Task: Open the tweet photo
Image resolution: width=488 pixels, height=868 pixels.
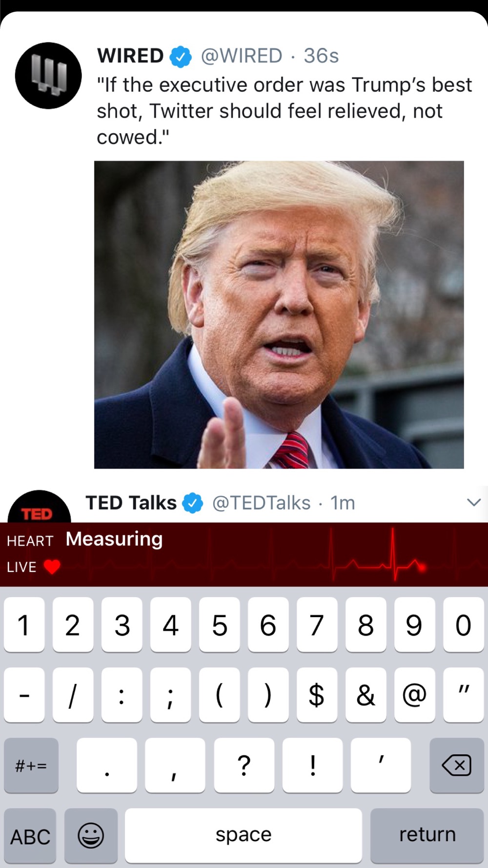Action: tap(279, 314)
